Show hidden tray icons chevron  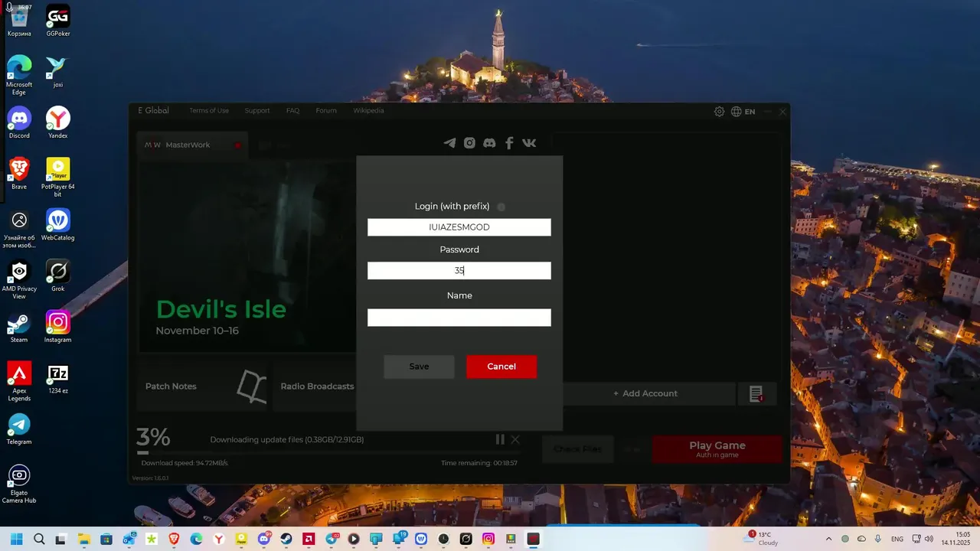pyautogui.click(x=828, y=539)
